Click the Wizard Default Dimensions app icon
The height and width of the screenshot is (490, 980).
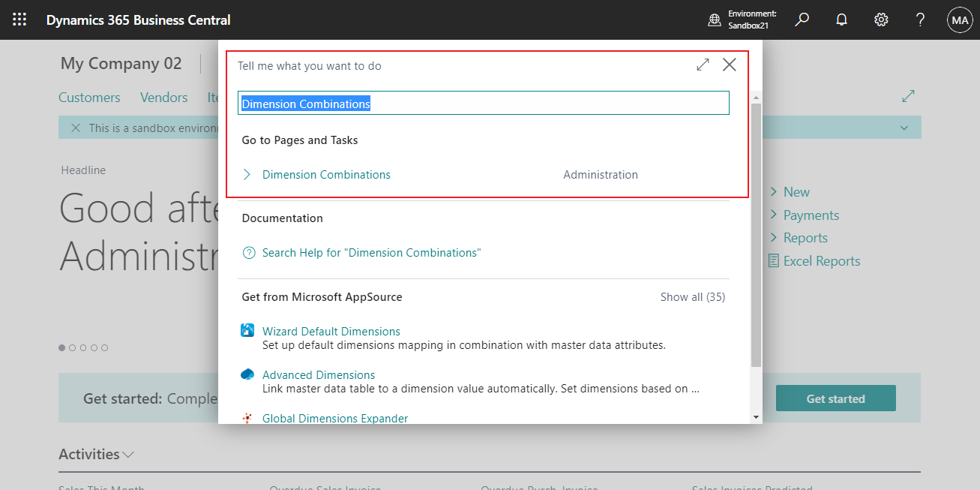point(248,330)
